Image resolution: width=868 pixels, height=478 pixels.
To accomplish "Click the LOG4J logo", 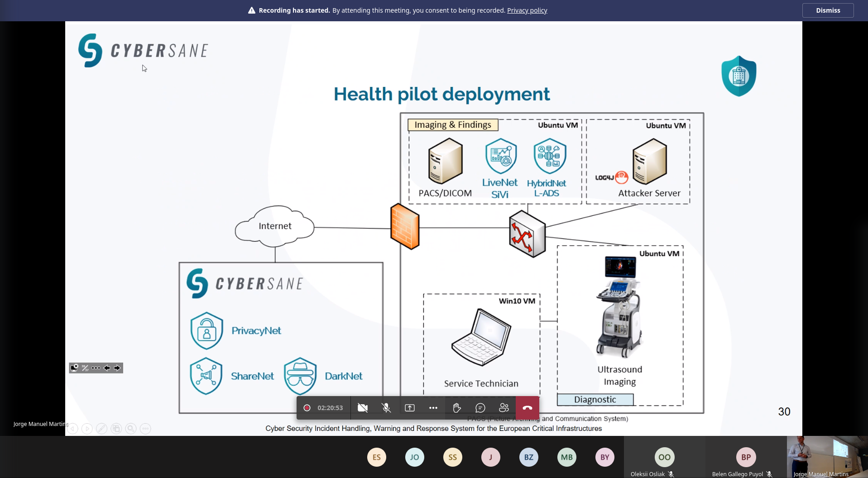I will [612, 177].
